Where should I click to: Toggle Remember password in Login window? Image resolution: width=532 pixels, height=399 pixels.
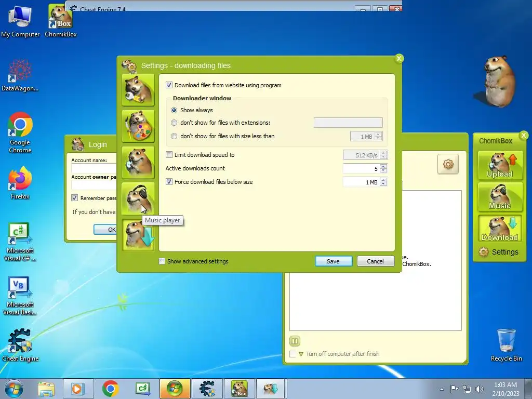[x=74, y=198]
